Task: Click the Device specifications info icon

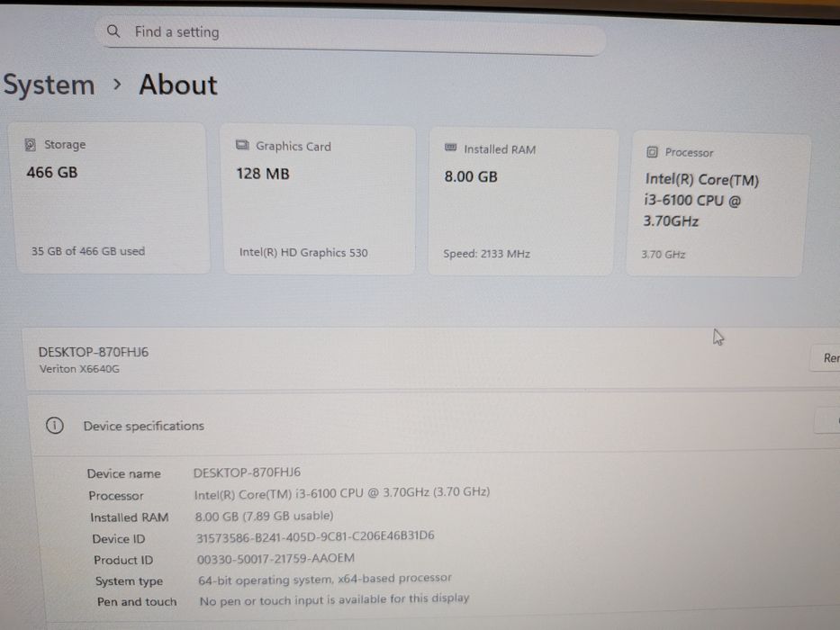Action: pos(55,426)
